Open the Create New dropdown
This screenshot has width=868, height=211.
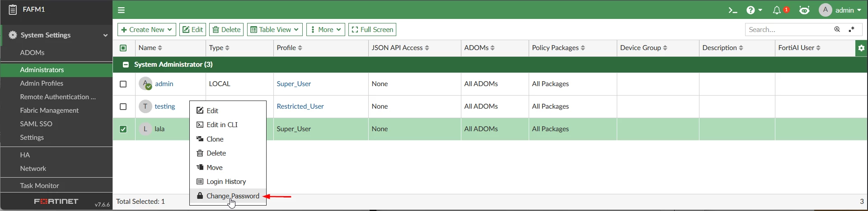click(147, 30)
